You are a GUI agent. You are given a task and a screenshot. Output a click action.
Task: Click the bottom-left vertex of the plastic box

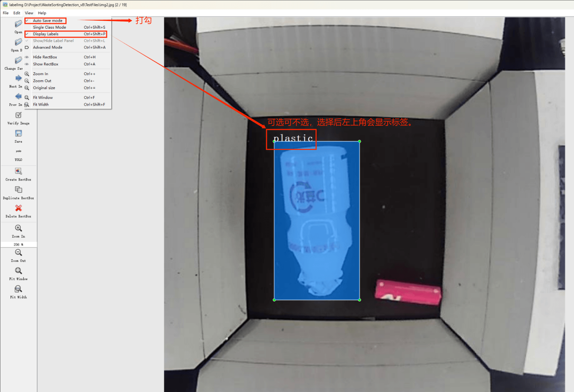pos(274,300)
